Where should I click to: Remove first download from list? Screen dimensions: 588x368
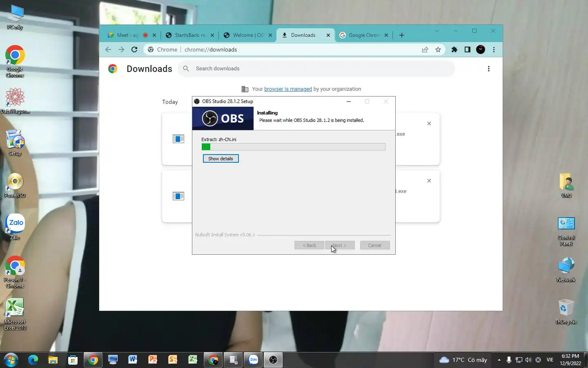pos(429,123)
